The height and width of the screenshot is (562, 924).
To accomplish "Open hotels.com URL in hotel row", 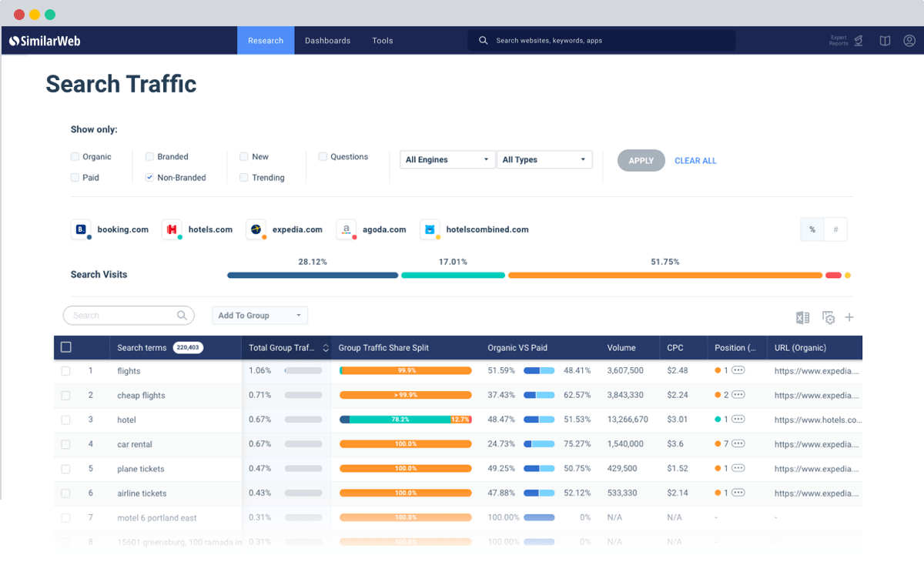I will click(x=818, y=420).
